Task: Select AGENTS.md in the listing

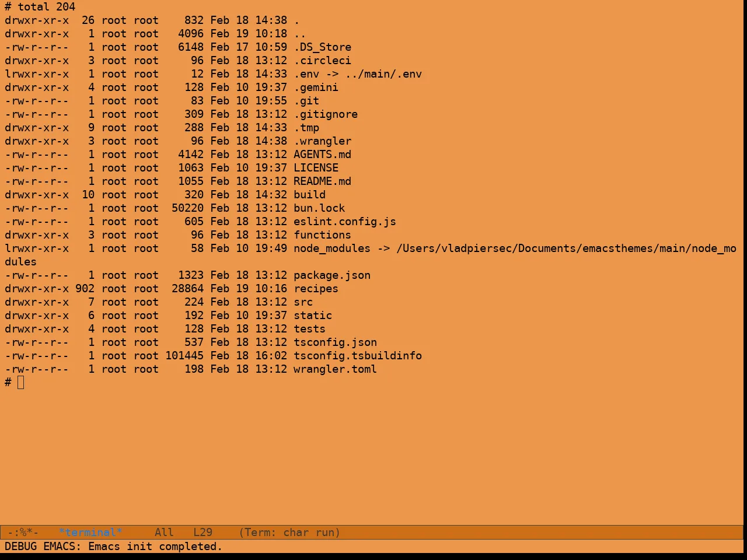Action: point(323,155)
